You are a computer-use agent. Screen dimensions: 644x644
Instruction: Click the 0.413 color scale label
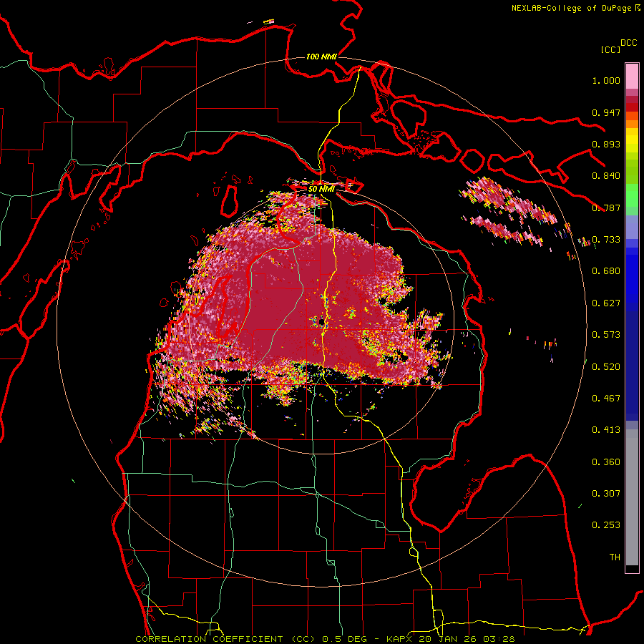(606, 430)
